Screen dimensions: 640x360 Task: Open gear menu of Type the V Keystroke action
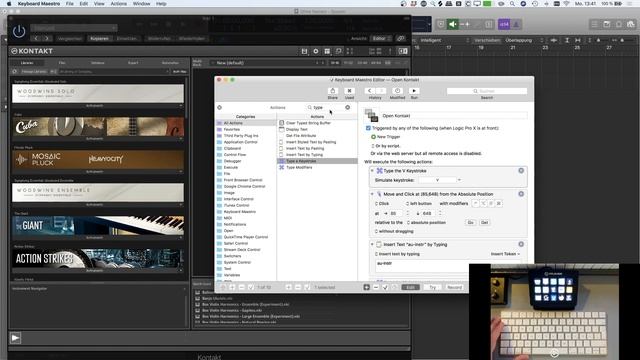tap(521, 171)
